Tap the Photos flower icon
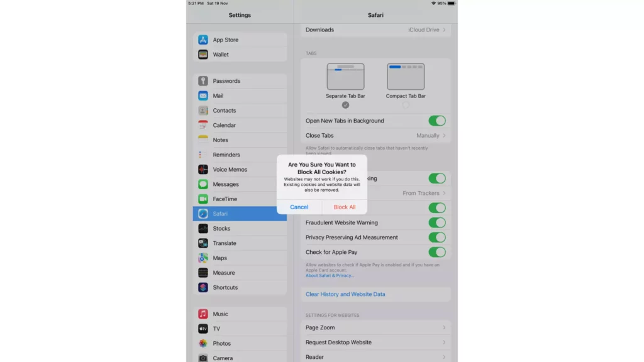The image size is (644, 362). 203,344
